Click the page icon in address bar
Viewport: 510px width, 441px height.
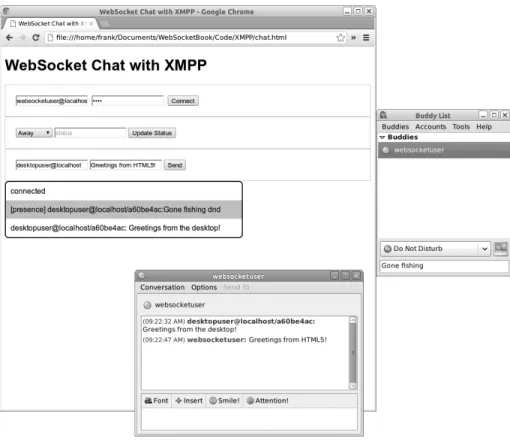coord(50,37)
